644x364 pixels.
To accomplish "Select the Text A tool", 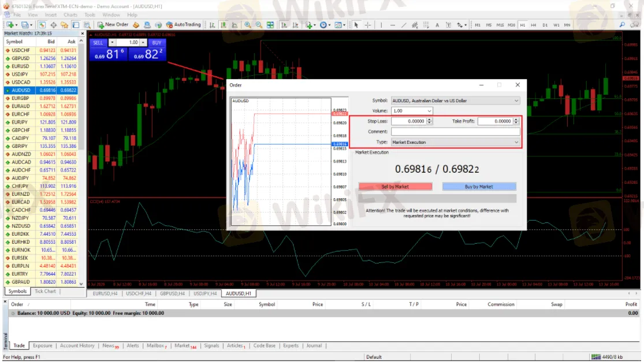I will pyautogui.click(x=437, y=25).
